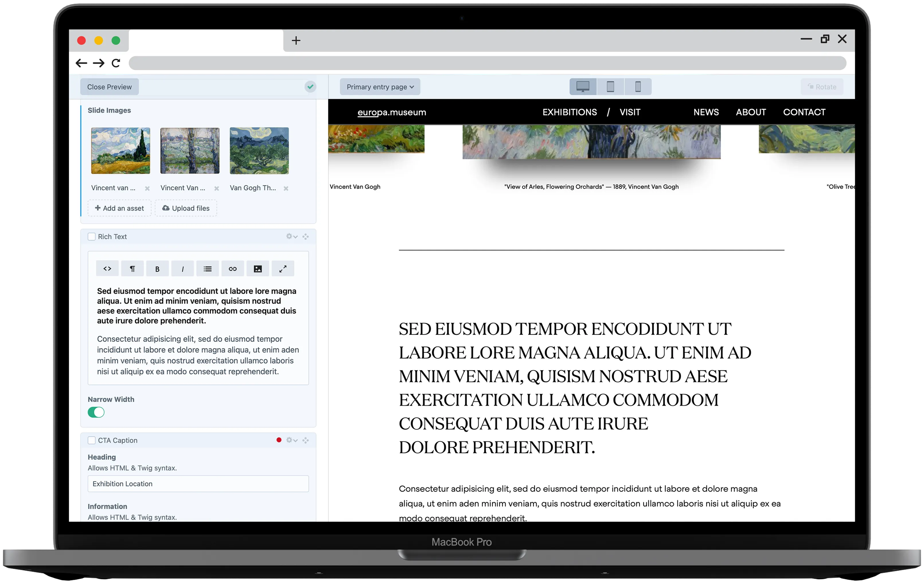
Task: Toggle italic formatting in rich text editor
Action: pos(183,269)
